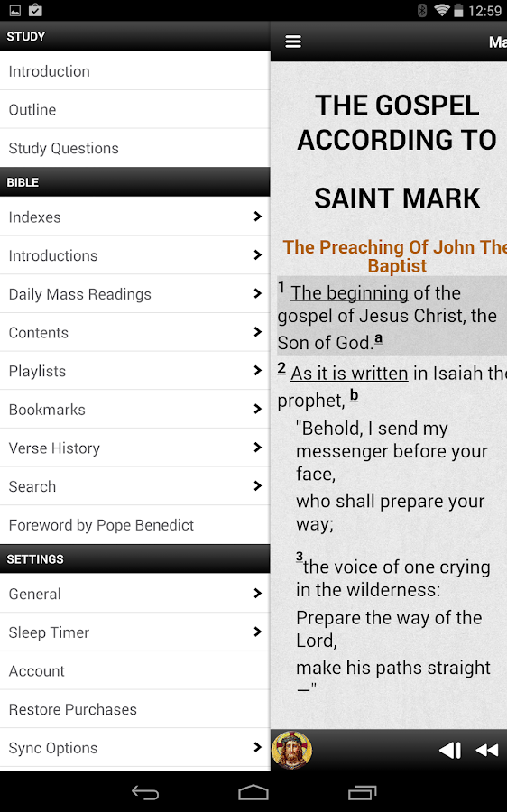The width and height of the screenshot is (507, 812).
Task: Select verse 1 'The beginning' text
Action: tap(349, 293)
